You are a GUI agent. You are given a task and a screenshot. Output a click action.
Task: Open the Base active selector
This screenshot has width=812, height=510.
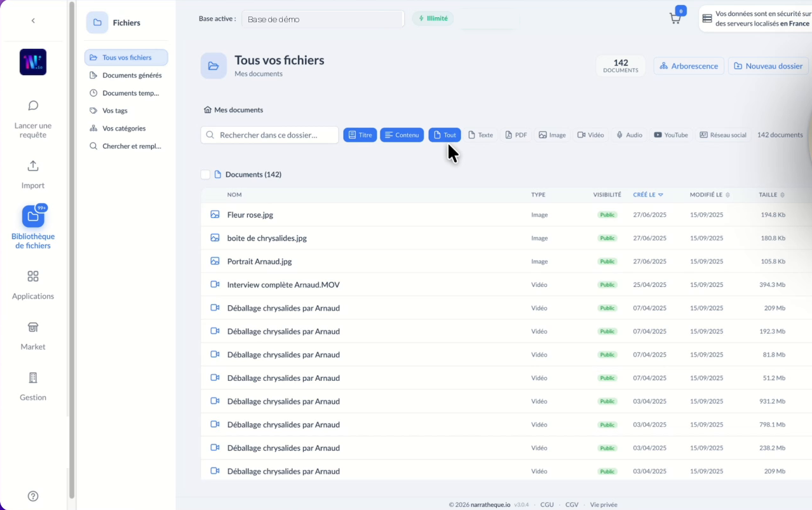[x=322, y=19]
